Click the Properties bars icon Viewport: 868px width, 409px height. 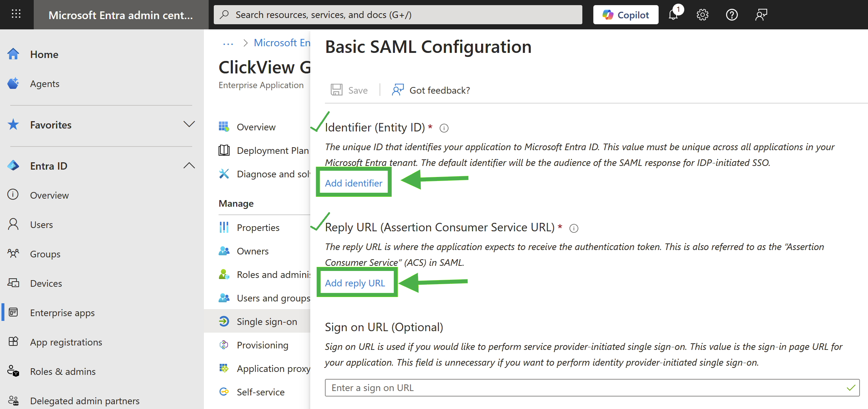224,227
